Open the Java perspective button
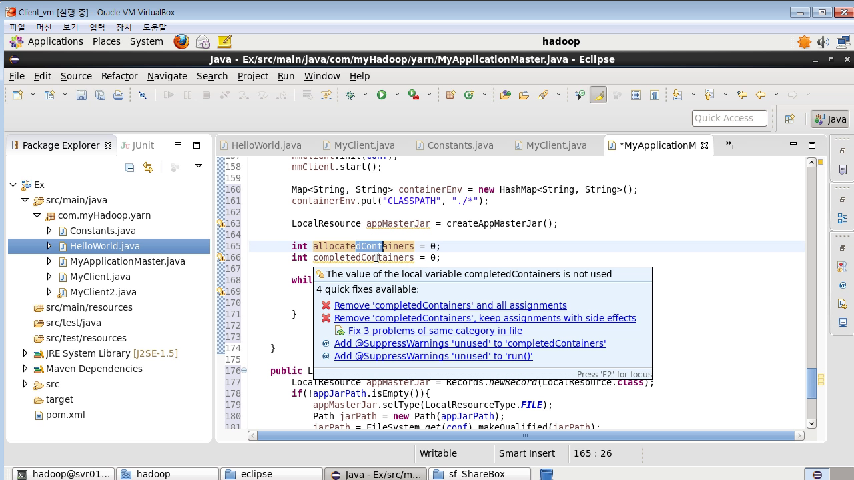 [x=830, y=119]
